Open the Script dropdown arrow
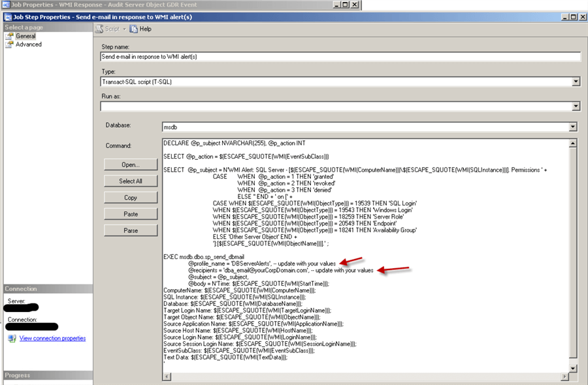Viewport: 588px width, 385px height. click(x=124, y=29)
